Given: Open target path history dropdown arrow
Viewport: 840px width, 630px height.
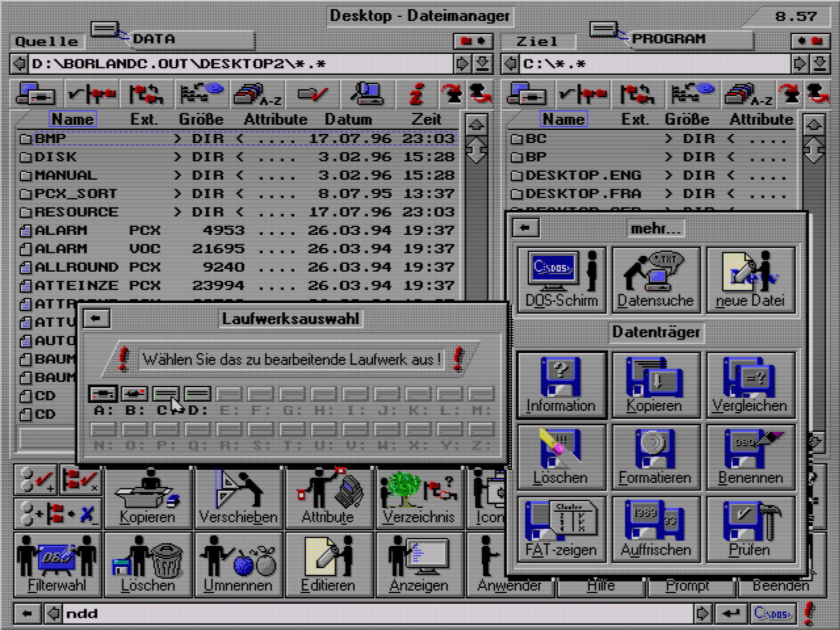Looking at the screenshot, I should tap(820, 64).
